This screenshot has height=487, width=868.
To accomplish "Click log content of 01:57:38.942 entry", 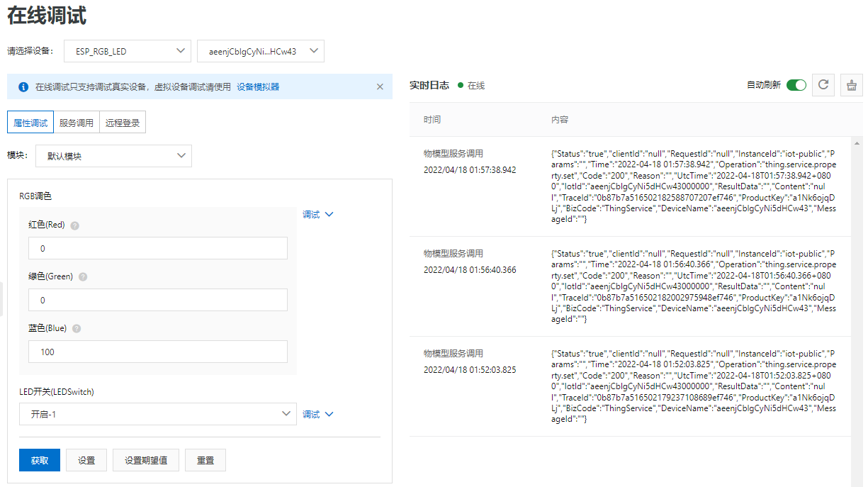I will pyautogui.click(x=694, y=186).
